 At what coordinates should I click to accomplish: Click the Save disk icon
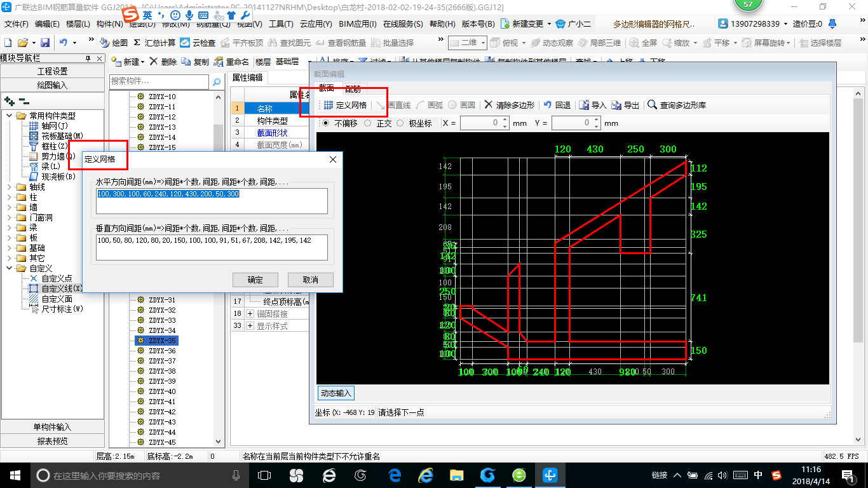[x=45, y=43]
